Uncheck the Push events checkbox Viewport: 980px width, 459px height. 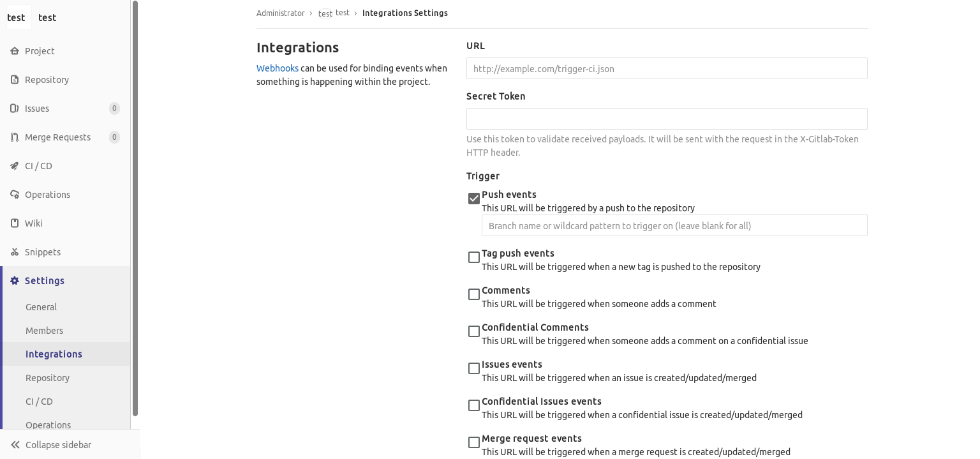tap(474, 199)
